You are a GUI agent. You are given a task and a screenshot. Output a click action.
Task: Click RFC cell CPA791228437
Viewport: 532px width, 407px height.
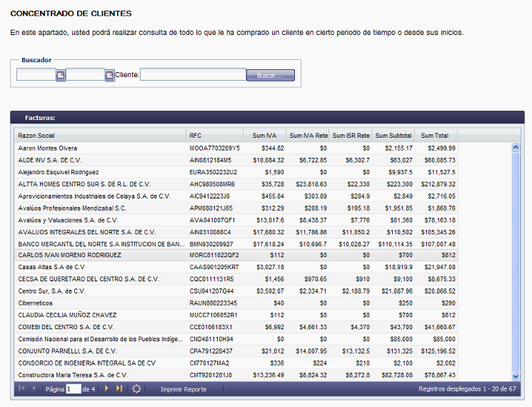click(x=211, y=351)
